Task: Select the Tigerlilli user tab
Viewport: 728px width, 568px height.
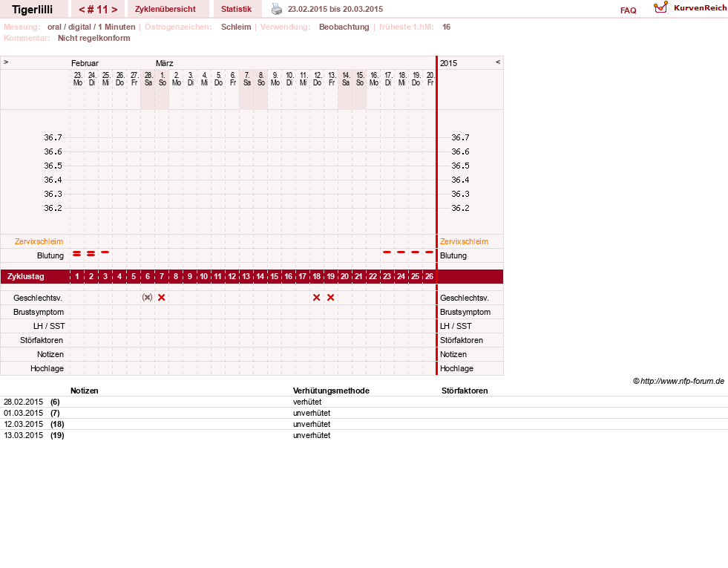Action: [x=33, y=10]
